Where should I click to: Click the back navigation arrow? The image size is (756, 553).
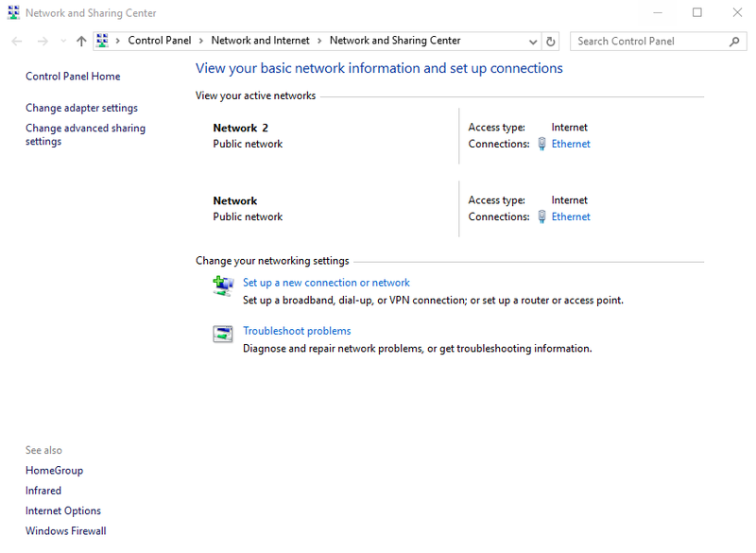point(15,41)
